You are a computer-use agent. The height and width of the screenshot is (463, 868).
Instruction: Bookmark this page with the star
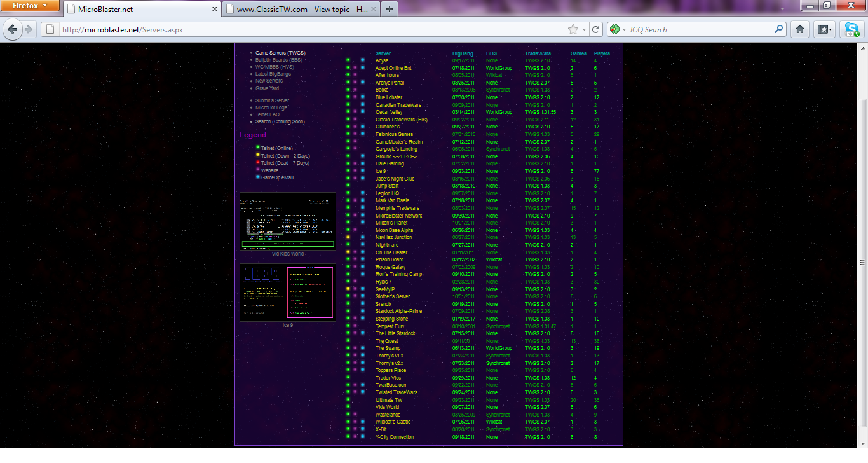(573, 29)
